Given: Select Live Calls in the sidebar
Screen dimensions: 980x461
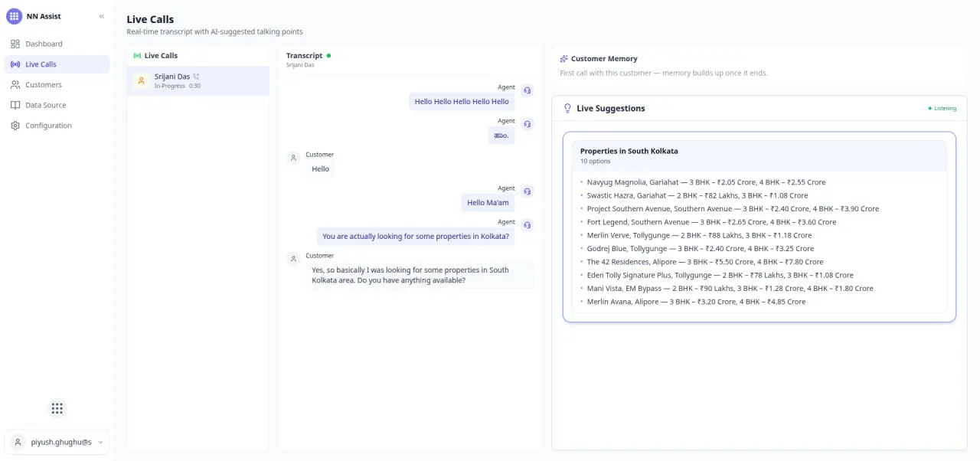Looking at the screenshot, I should coord(57,64).
